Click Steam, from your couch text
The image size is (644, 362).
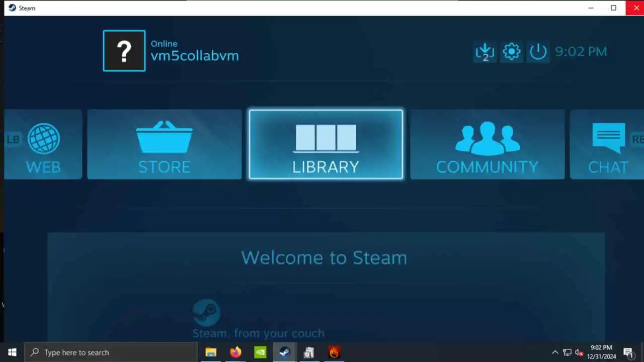click(258, 333)
